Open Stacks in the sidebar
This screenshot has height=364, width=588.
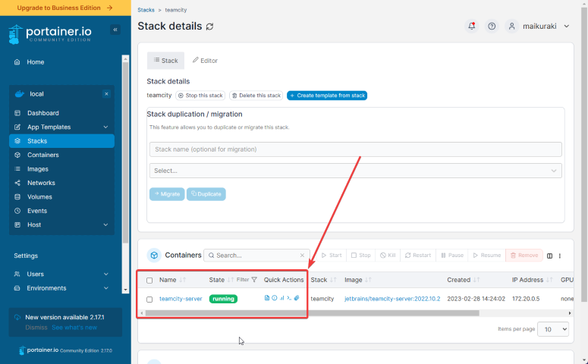[x=62, y=141]
